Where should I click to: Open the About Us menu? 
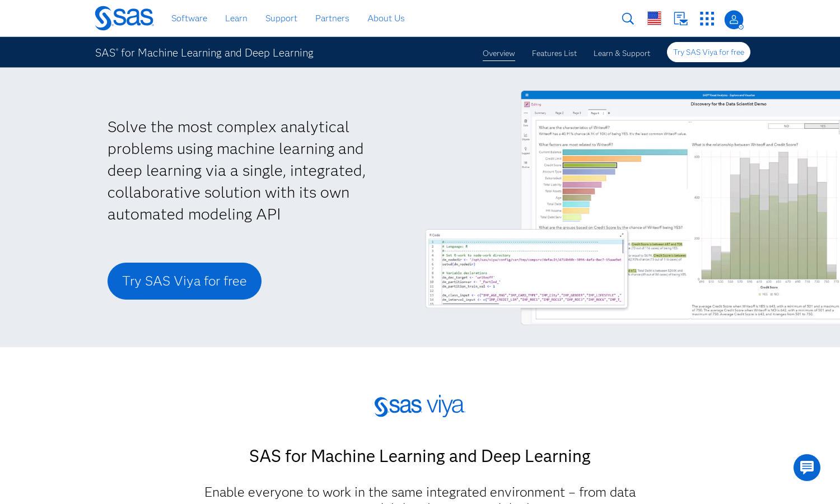(386, 18)
